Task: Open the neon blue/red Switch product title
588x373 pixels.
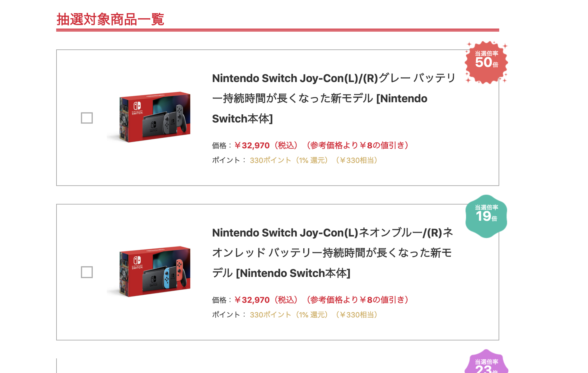Action: 333,253
